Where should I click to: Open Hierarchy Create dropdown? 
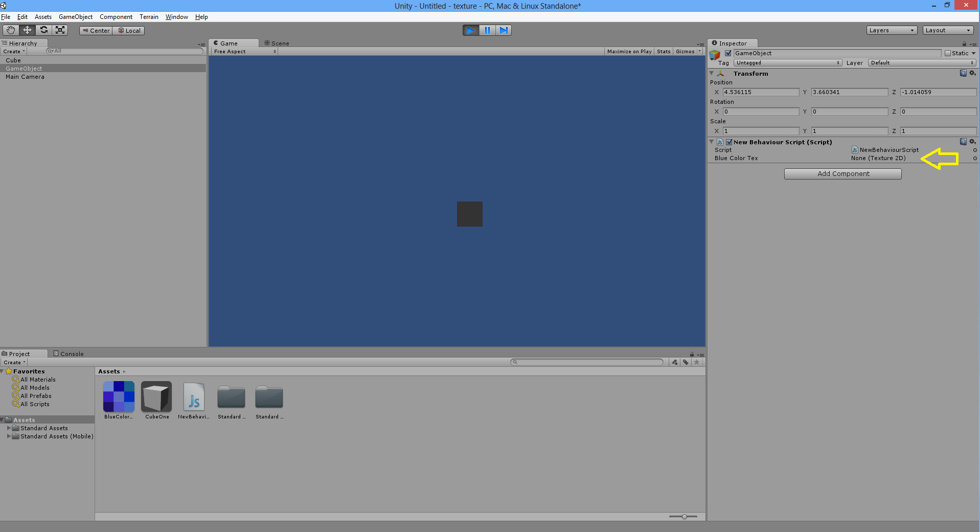[x=14, y=52]
